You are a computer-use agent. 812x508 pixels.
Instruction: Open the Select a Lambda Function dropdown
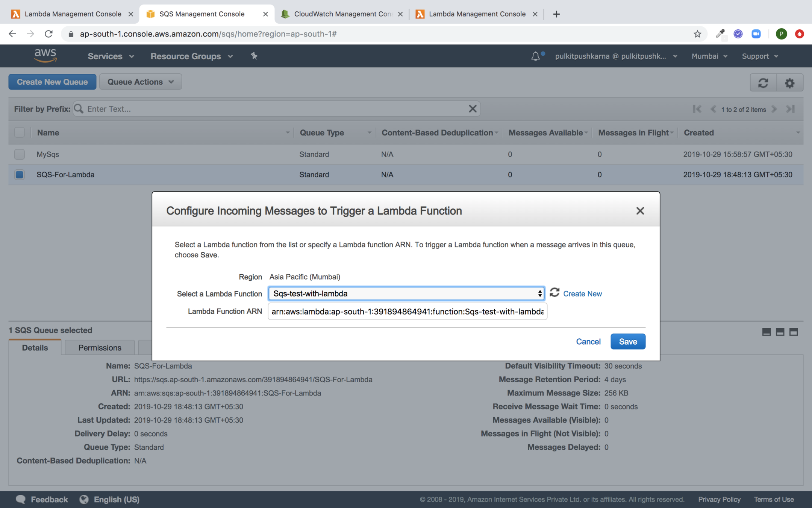[406, 294]
